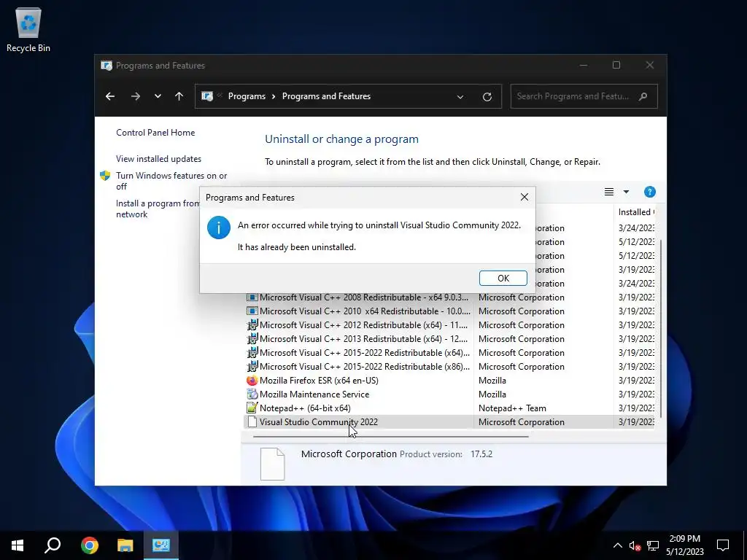Click the change view list icon
Image resolution: width=747 pixels, height=560 pixels.
(x=609, y=192)
